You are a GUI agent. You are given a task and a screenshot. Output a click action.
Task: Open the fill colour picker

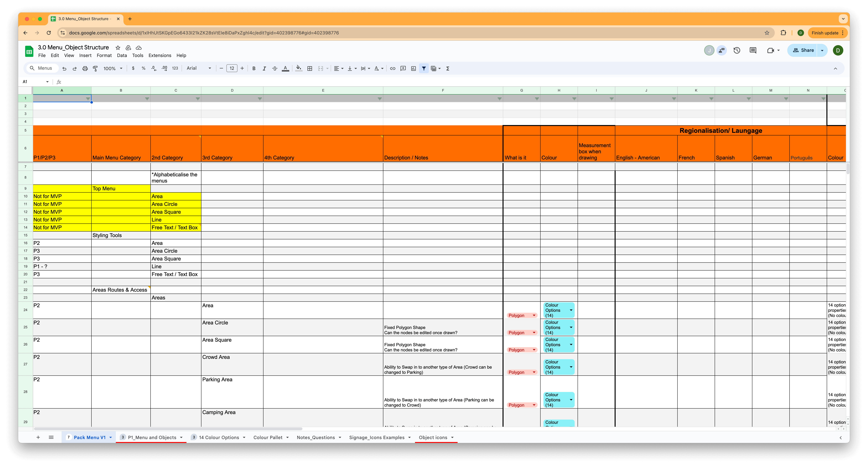[299, 68]
